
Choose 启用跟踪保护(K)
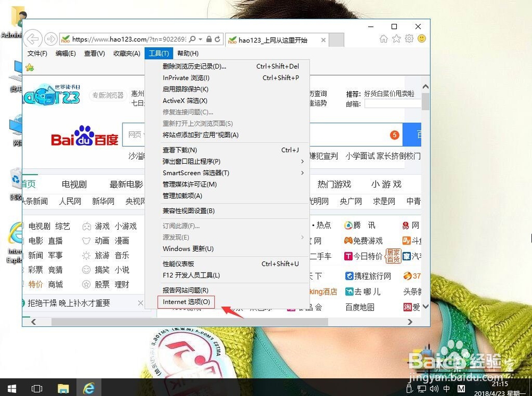(x=227, y=89)
